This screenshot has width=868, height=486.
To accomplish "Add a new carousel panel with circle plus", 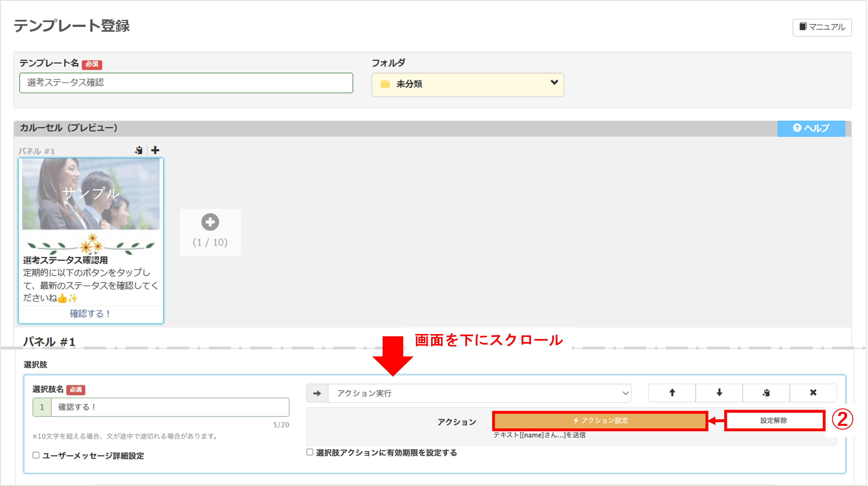I will (x=210, y=222).
